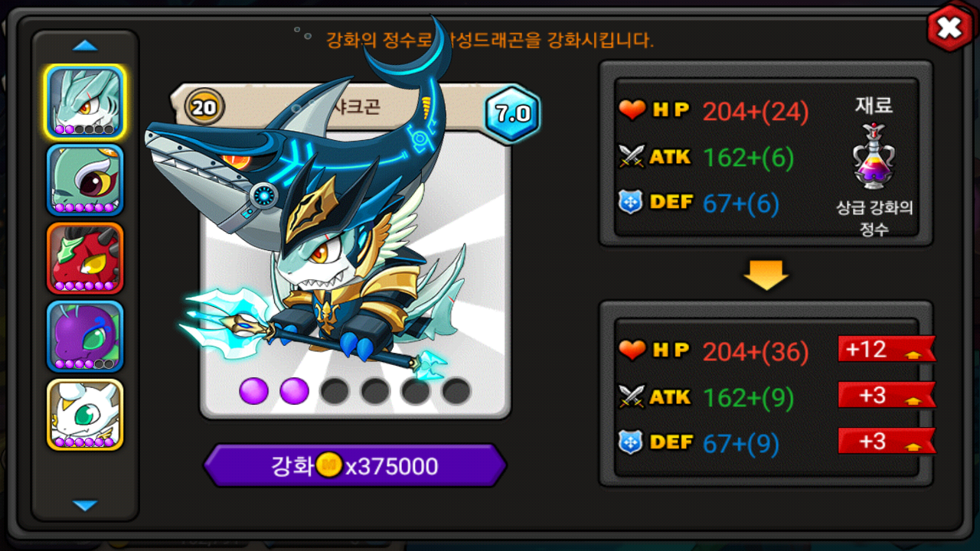Click the +3 ATK increase banner

pyautogui.click(x=887, y=395)
